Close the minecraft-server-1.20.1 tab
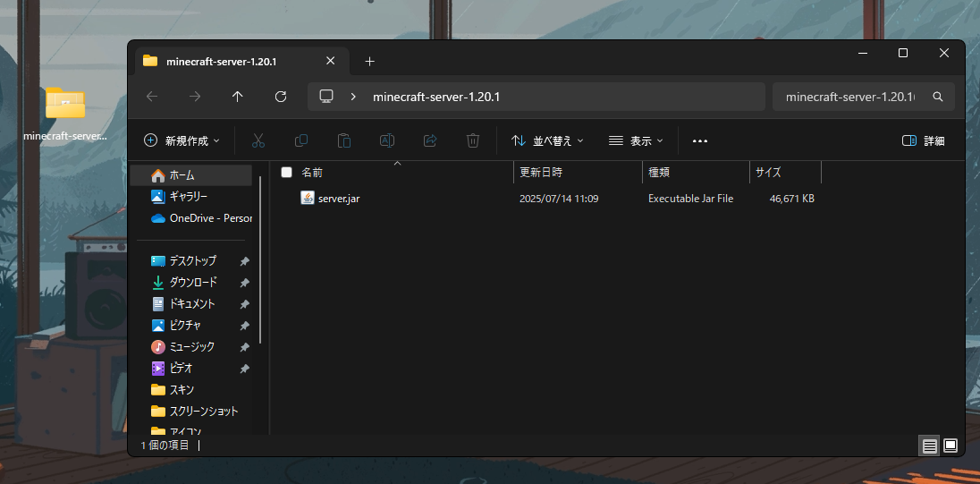 point(331,61)
